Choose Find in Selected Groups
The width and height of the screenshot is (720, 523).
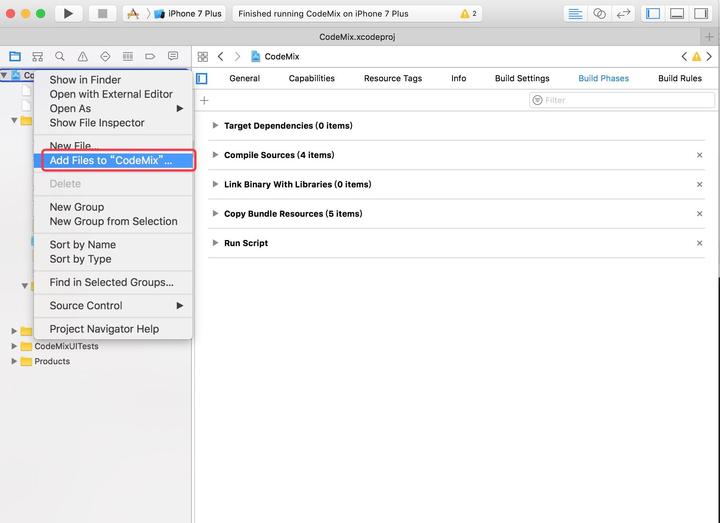click(x=113, y=282)
